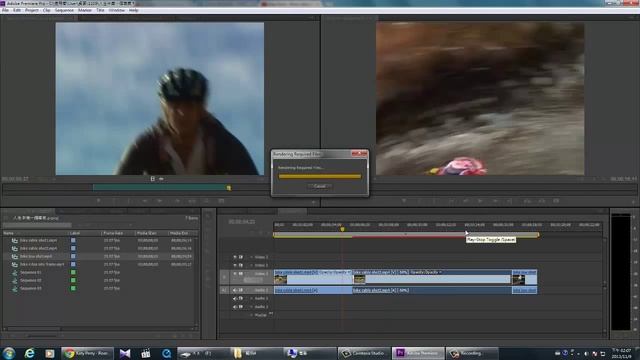Mute the Audio 2 track speaker
The image size is (640, 360).
[x=235, y=298]
